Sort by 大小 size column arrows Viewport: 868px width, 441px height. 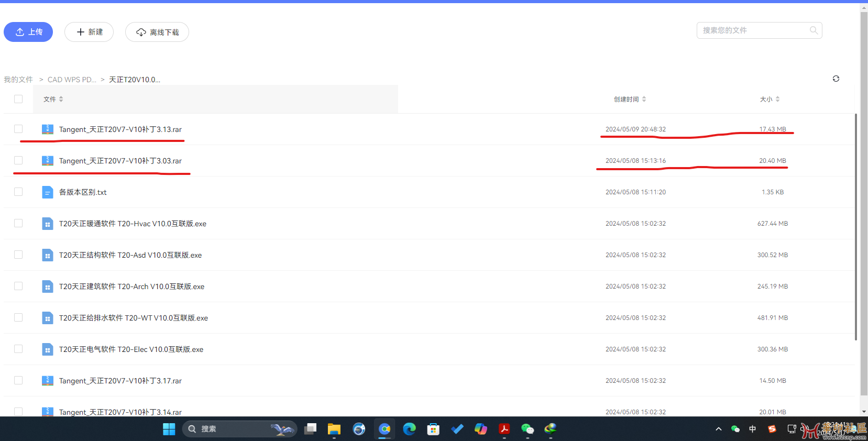tap(777, 99)
